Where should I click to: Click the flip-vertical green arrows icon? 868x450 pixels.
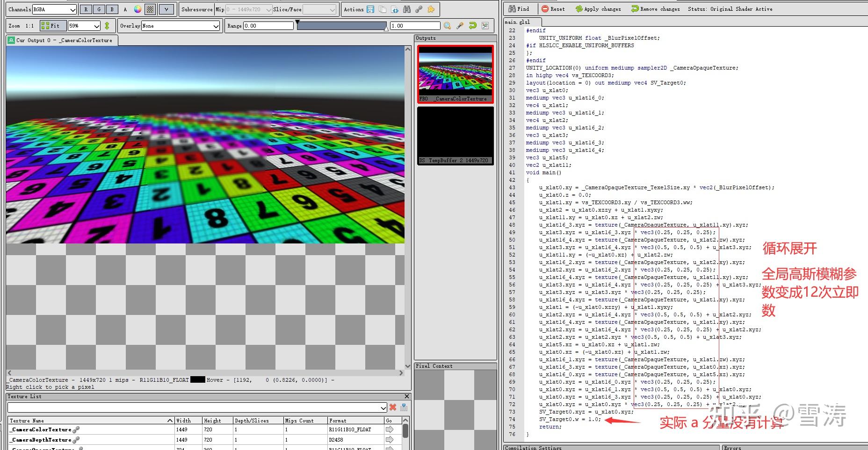(x=108, y=26)
